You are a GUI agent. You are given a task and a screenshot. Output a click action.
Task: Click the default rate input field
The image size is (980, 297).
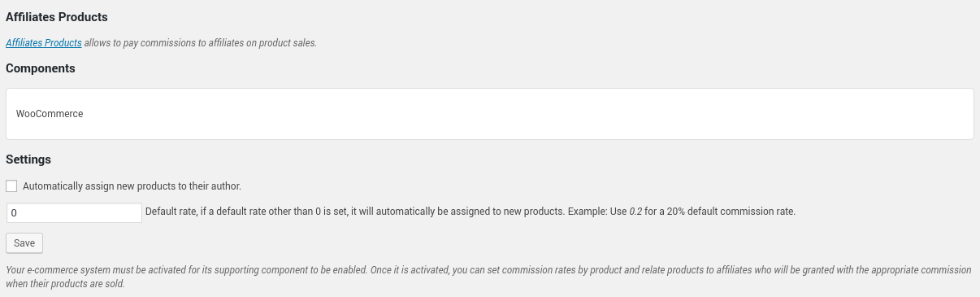pos(74,212)
